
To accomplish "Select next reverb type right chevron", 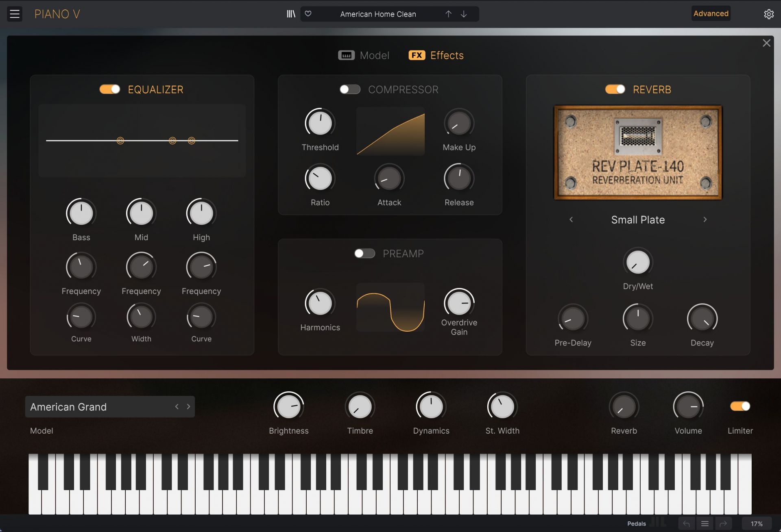I will tap(705, 219).
